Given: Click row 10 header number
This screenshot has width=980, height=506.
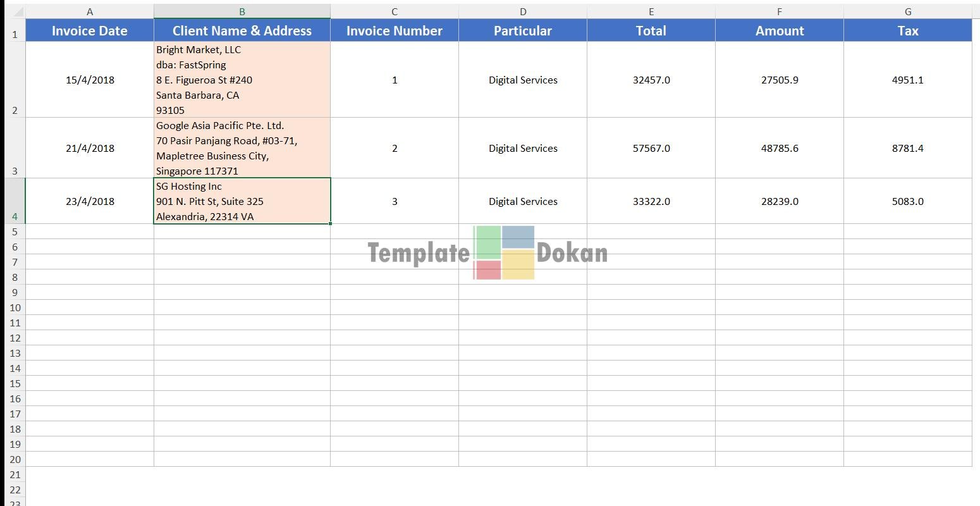Looking at the screenshot, I should 15,307.
